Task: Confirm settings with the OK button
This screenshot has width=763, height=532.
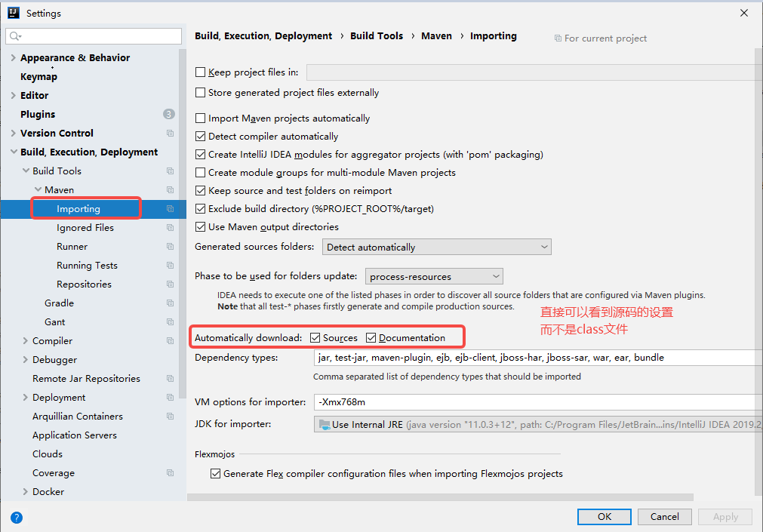Action: point(605,517)
